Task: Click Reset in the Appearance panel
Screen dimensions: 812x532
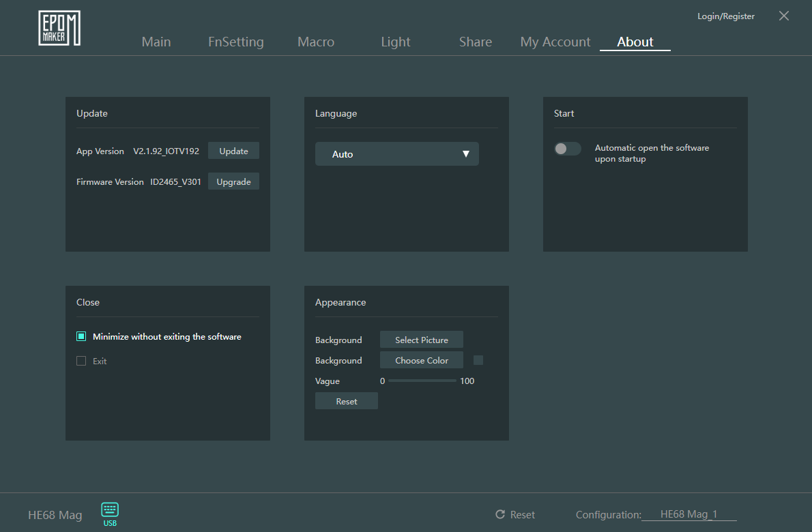Action: 347,401
